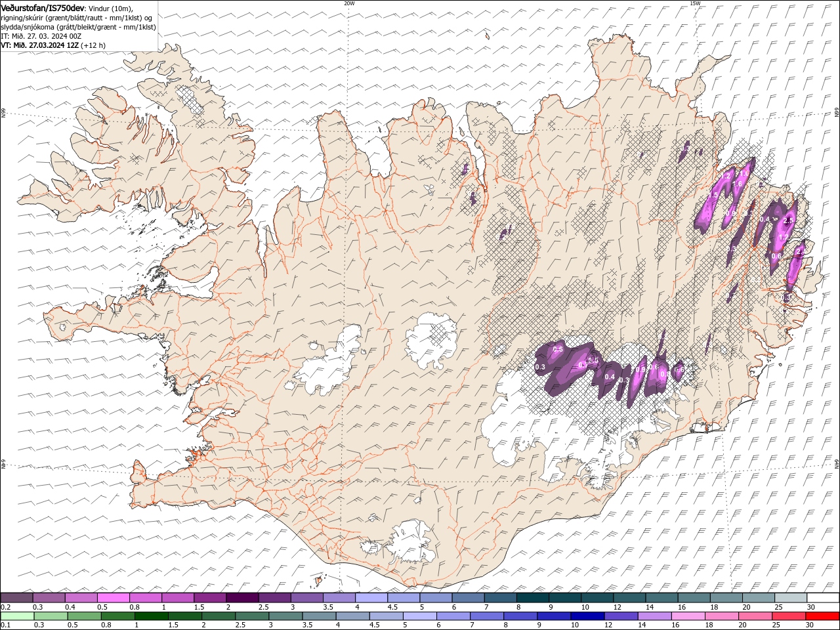Viewport: 840px width, 630px height.
Task: Click the 7 blue swatch in lower legend
Action: pyautogui.click(x=487, y=616)
